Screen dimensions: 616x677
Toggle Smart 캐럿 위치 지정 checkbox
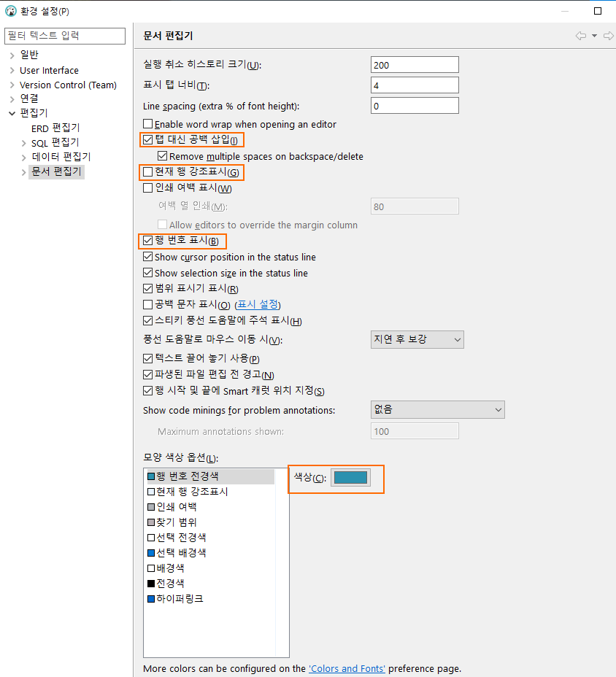pos(147,390)
